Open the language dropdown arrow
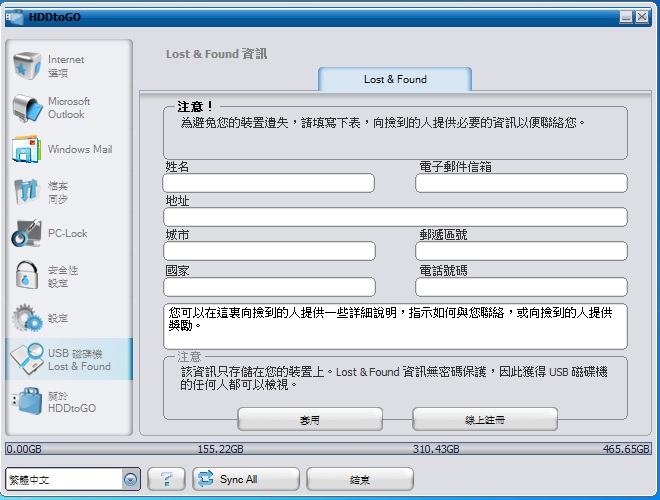 click(130, 479)
